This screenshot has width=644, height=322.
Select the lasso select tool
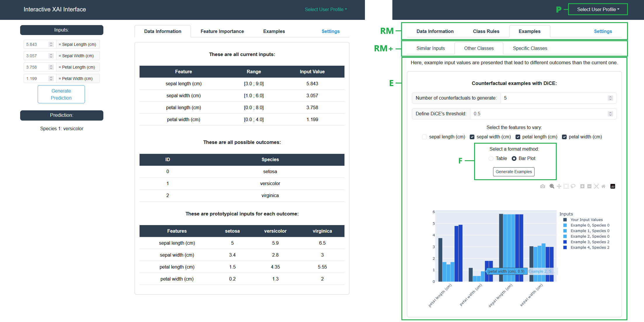point(573,186)
